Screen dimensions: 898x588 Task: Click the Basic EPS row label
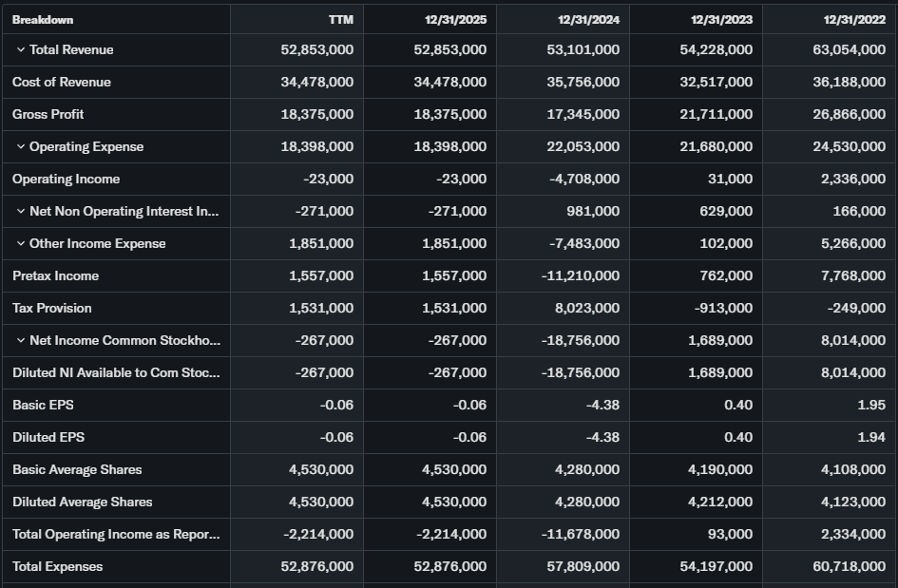click(x=43, y=405)
